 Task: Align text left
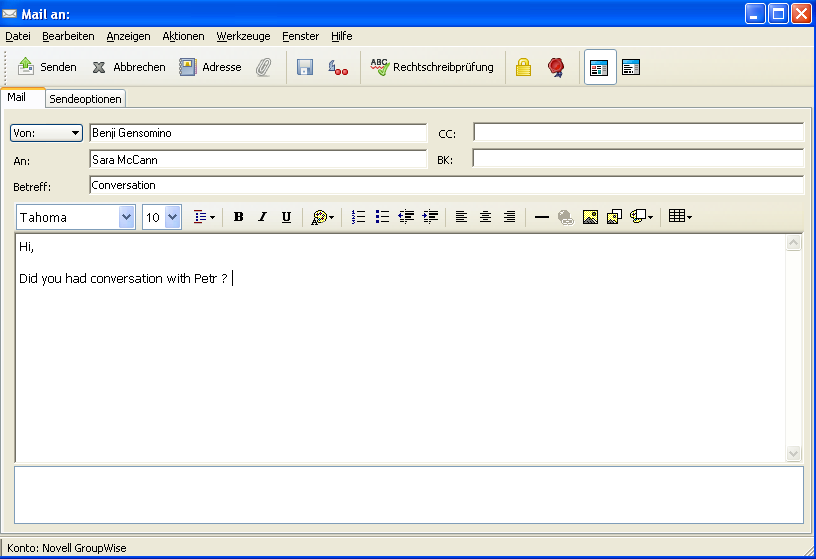(461, 217)
